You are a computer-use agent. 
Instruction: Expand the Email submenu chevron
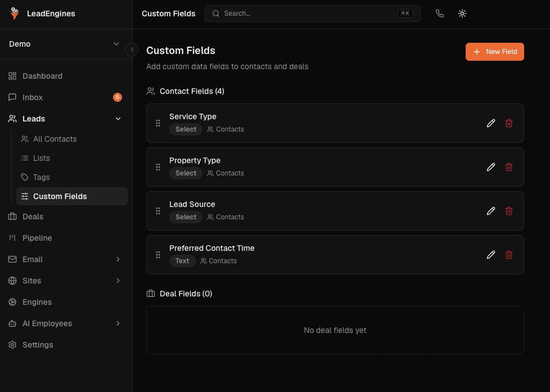[x=118, y=259]
